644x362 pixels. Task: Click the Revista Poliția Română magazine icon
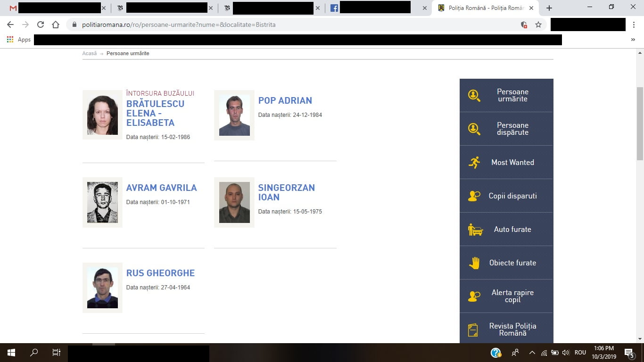(x=473, y=329)
